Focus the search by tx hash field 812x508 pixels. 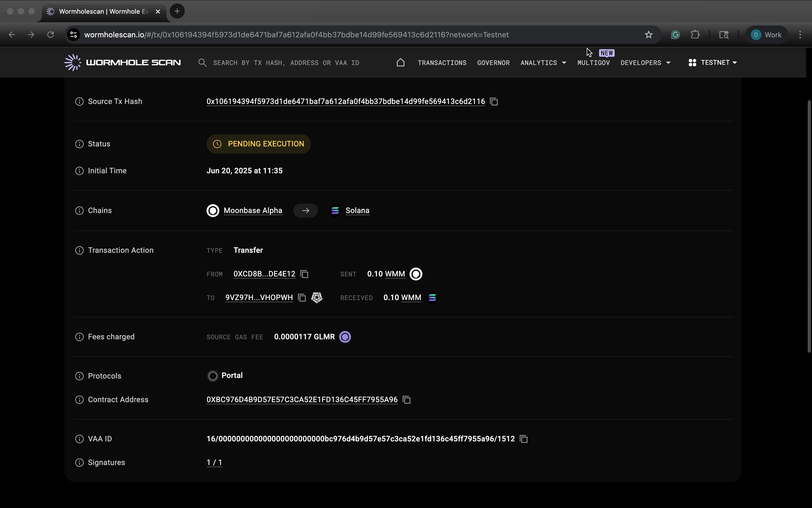pos(286,63)
